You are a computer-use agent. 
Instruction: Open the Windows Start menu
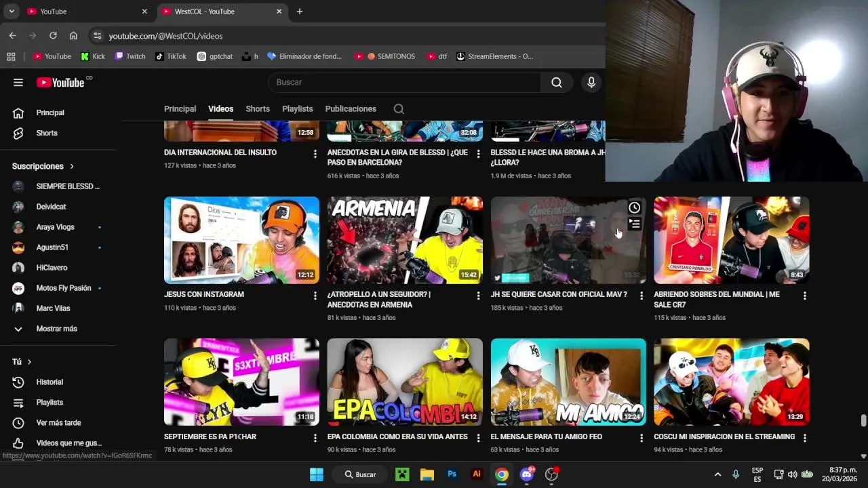pos(317,474)
